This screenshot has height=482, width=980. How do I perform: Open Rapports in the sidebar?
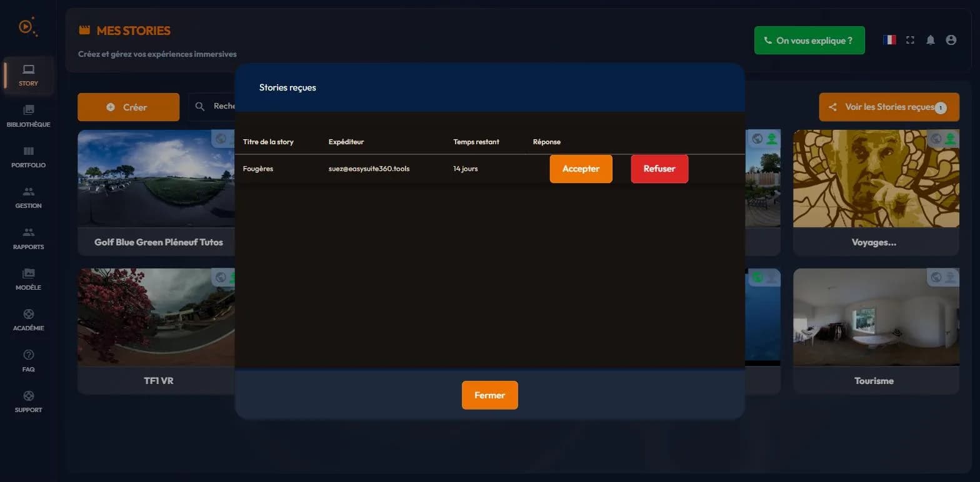click(28, 239)
